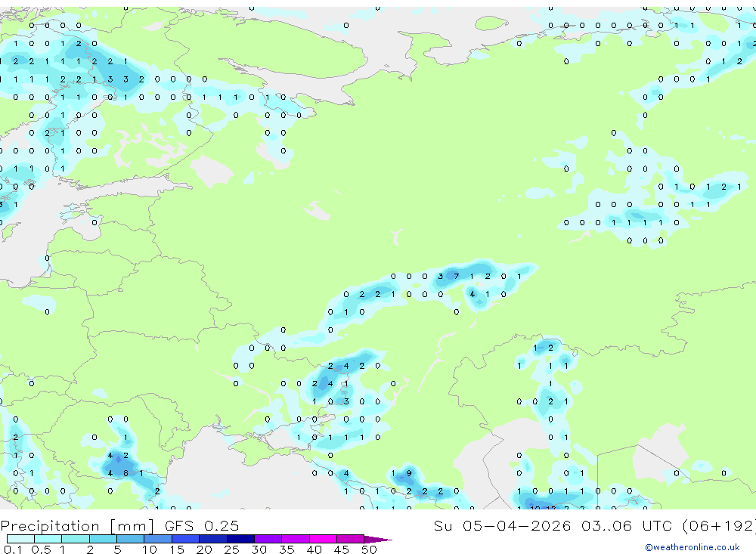
Task: Click the 50 legend scale label
Action: (x=369, y=549)
